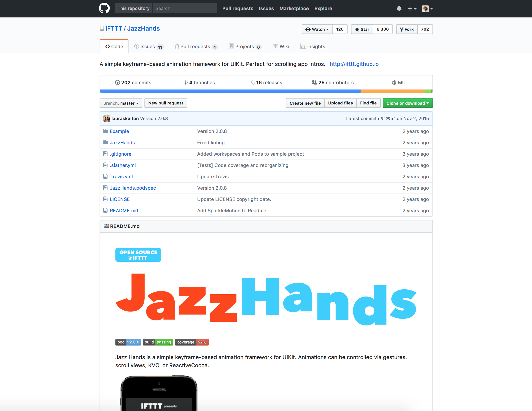Click Create new file button
Screen dimensions: 532x411
(305, 103)
